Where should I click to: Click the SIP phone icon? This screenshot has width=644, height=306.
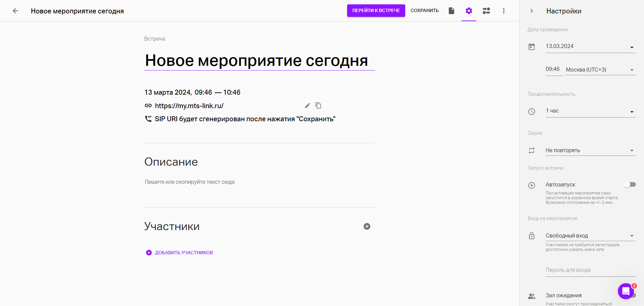coord(148,119)
